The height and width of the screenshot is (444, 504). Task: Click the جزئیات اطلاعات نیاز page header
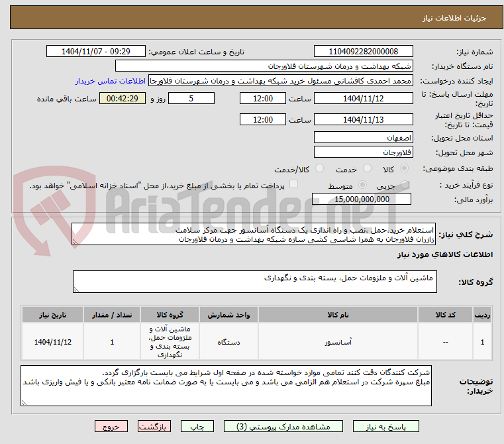[256, 17]
